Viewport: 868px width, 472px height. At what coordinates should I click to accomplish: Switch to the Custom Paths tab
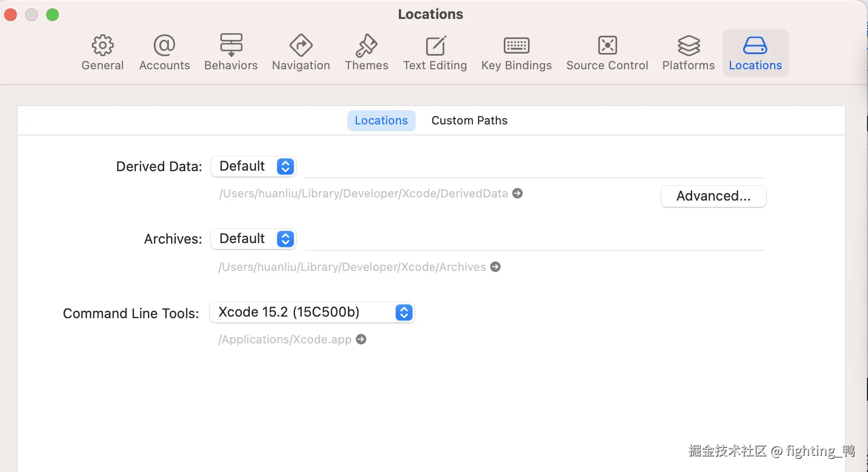(469, 121)
